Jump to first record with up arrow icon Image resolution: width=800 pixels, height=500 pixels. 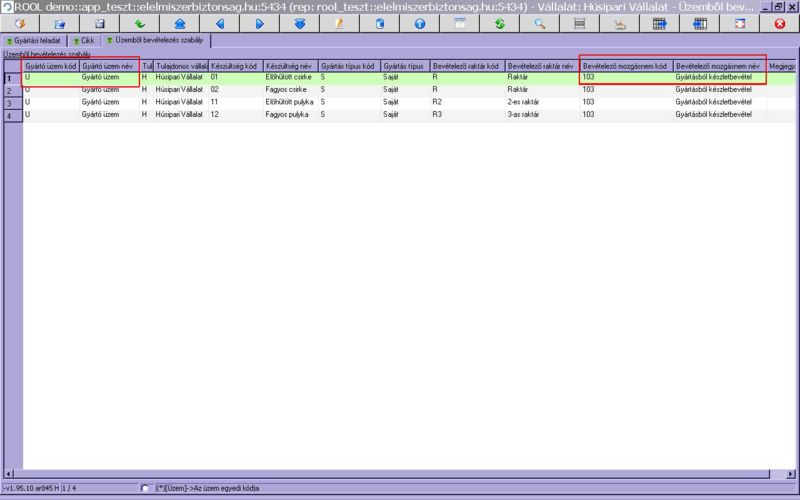pyautogui.click(x=179, y=23)
